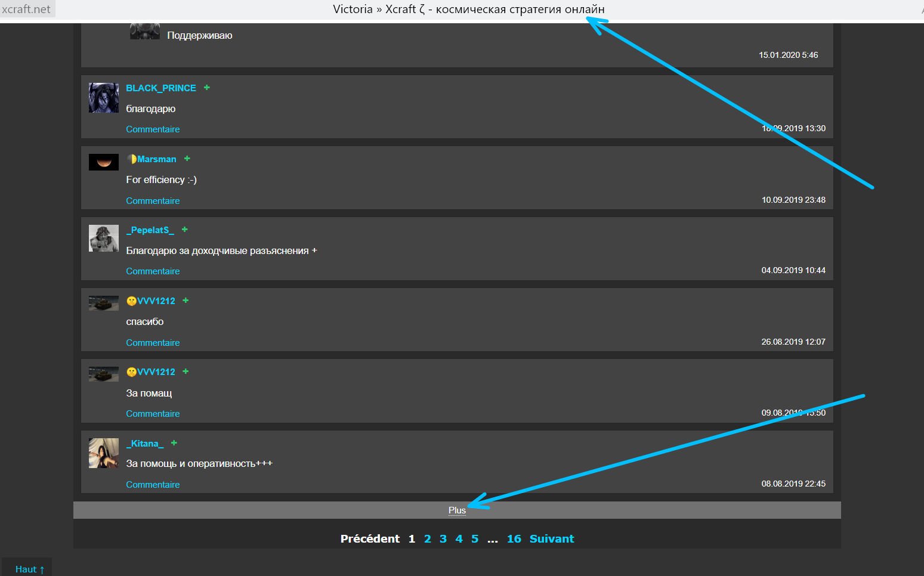The height and width of the screenshot is (576, 924).
Task: Click Commentaire under BLACK_PRINCE's review
Action: click(153, 129)
